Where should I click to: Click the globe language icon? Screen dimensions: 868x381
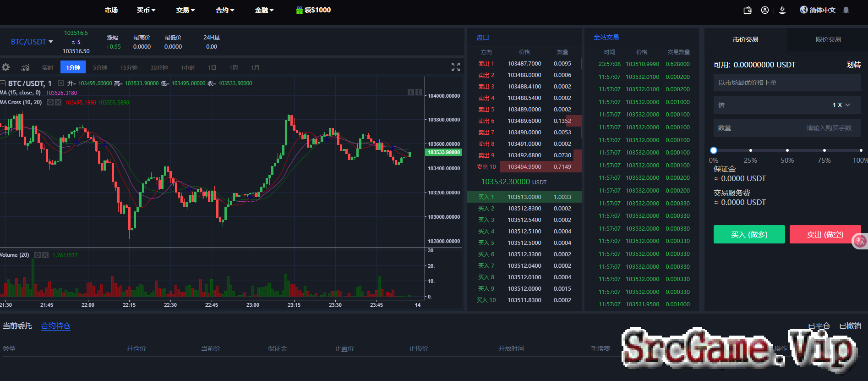pyautogui.click(x=804, y=10)
